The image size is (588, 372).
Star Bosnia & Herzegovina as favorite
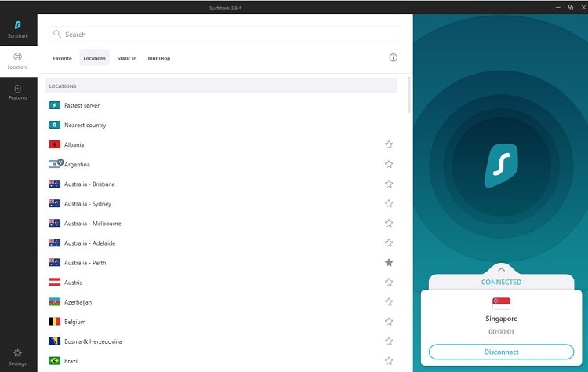point(389,341)
